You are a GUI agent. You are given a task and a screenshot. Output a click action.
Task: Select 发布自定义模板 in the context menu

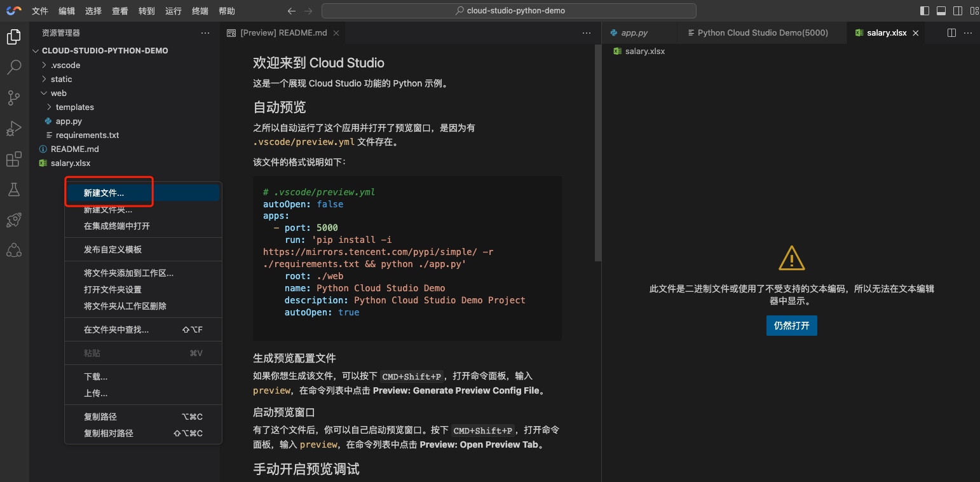143,249
